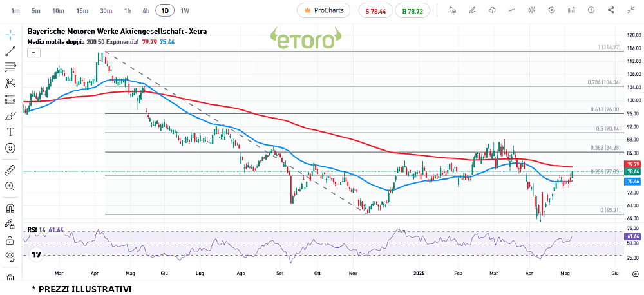Select the XABCD pattern tool
The image size is (644, 295).
10,83
